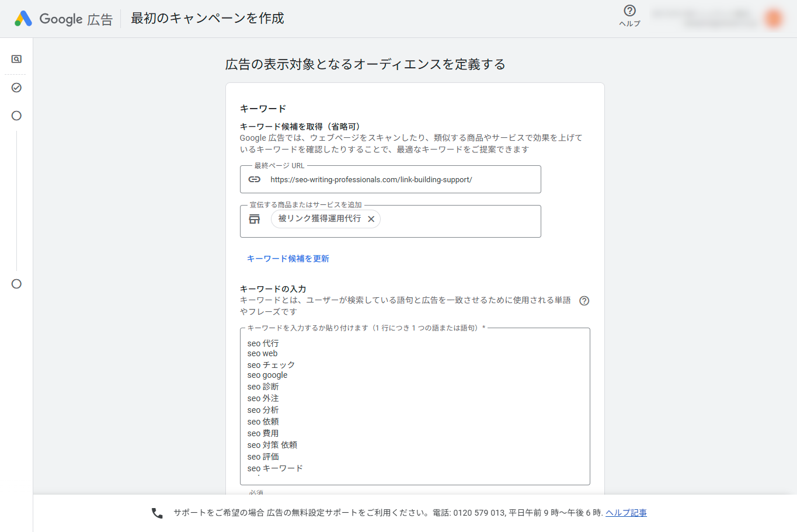This screenshot has width=797, height=532.
Task: Remove the 被リンク獲得運用代行 chip
Action: (x=371, y=218)
